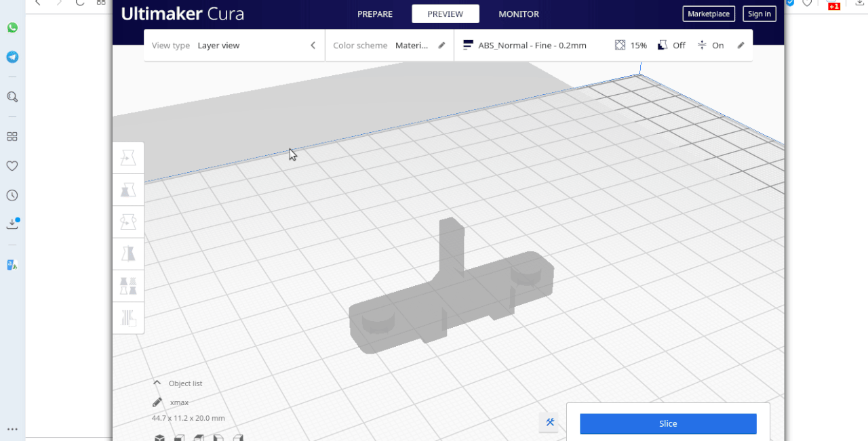
Task: Switch to right side view cube icon
Action: (x=238, y=438)
